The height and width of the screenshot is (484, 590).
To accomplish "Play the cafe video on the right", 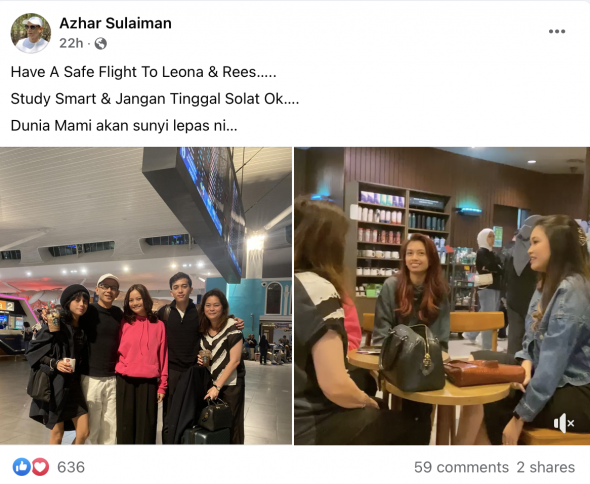I will pos(442,296).
